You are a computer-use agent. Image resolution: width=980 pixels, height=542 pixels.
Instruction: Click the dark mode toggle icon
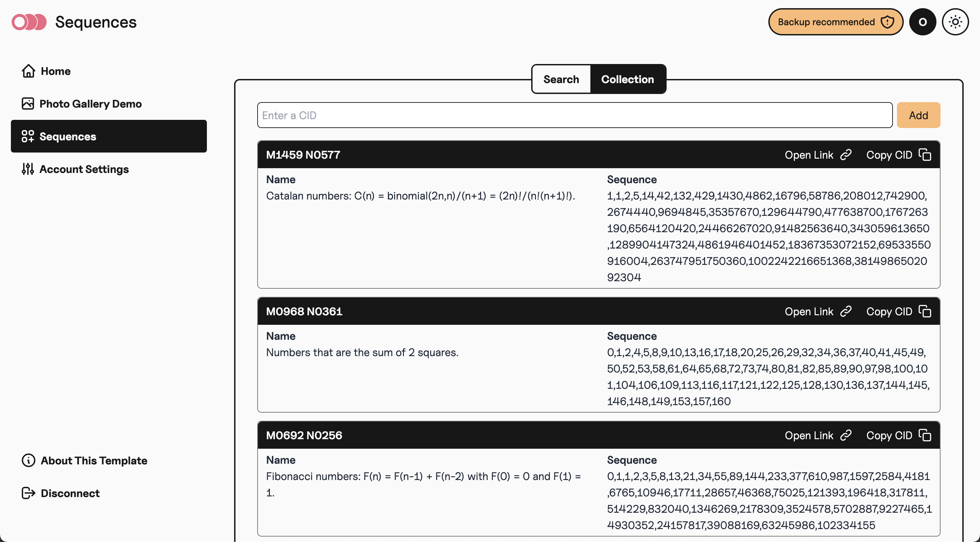click(955, 22)
